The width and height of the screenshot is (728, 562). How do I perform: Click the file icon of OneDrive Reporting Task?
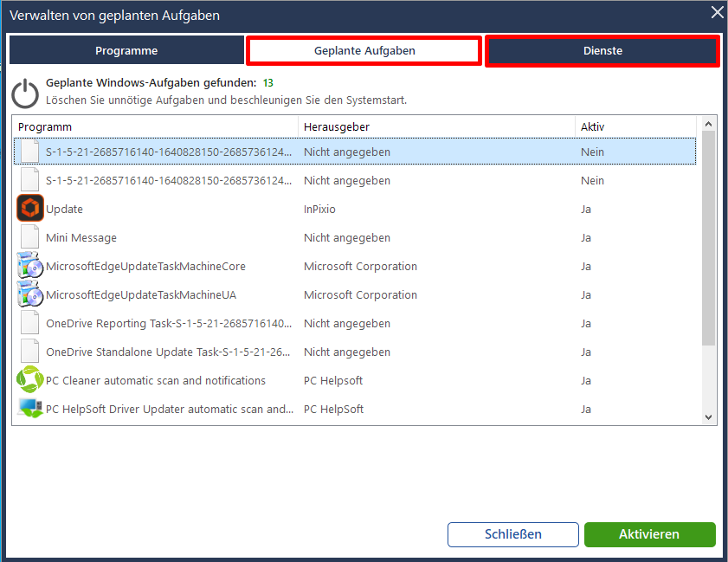pos(30,322)
